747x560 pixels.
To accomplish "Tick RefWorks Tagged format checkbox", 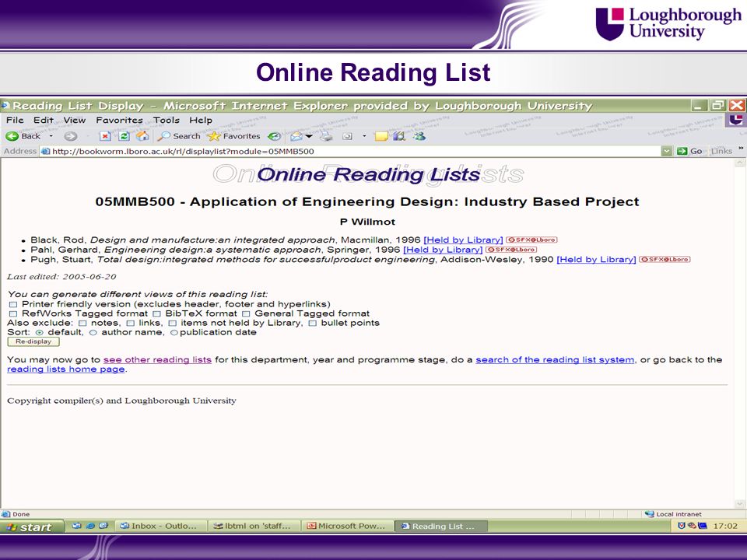I will coord(13,313).
